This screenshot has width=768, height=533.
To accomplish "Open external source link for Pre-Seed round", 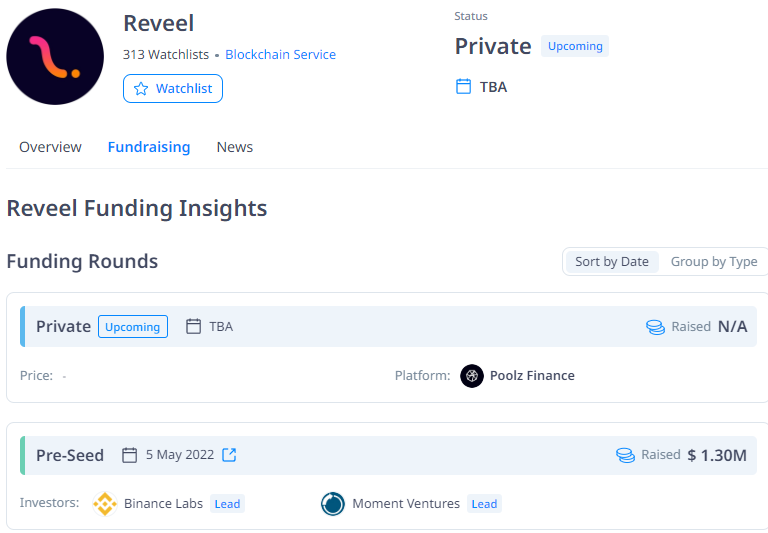I will (229, 455).
